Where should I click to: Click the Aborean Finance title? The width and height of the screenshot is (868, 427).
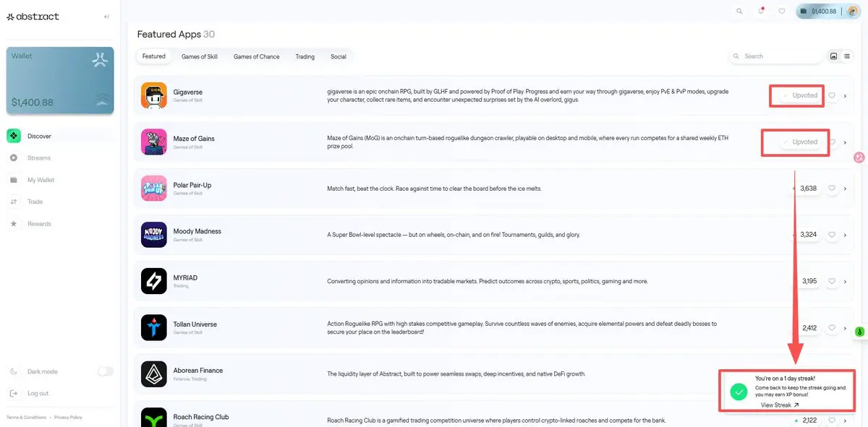pyautogui.click(x=198, y=371)
